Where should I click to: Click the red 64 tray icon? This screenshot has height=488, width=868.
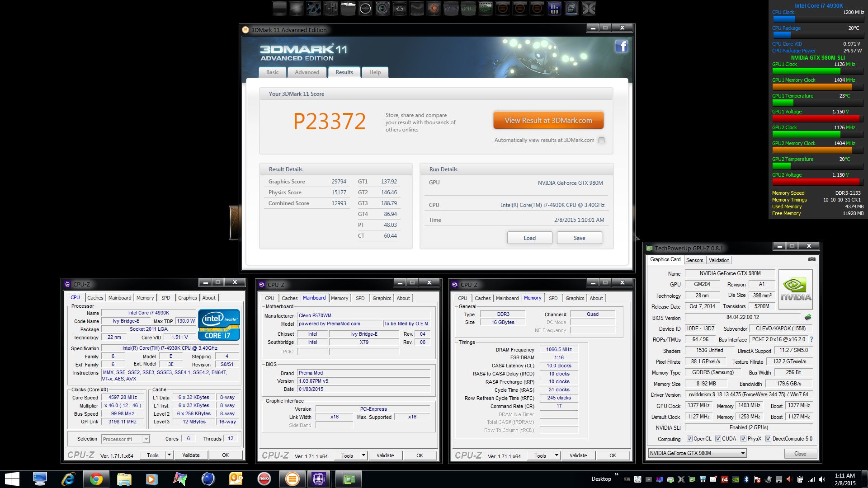[725, 479]
